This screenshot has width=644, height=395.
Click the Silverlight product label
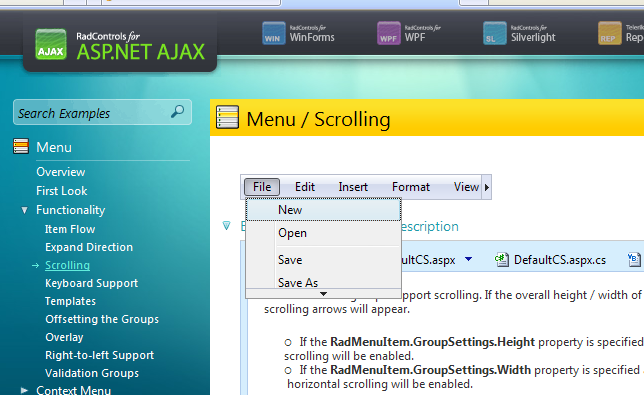(533, 37)
